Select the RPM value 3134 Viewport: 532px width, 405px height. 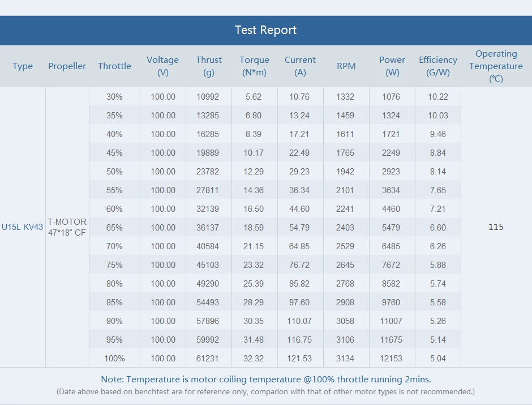point(345,358)
